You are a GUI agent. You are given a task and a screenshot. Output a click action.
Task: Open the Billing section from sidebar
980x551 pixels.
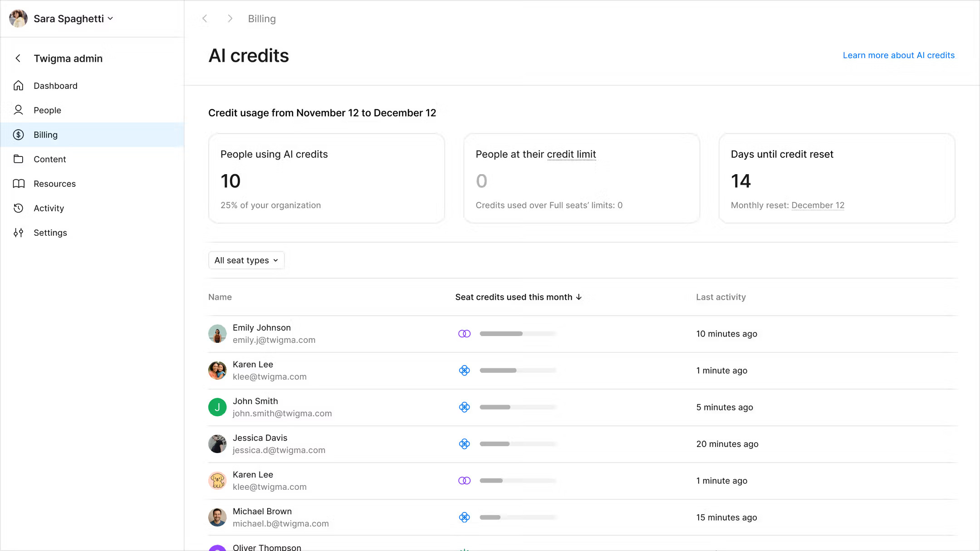pyautogui.click(x=45, y=134)
